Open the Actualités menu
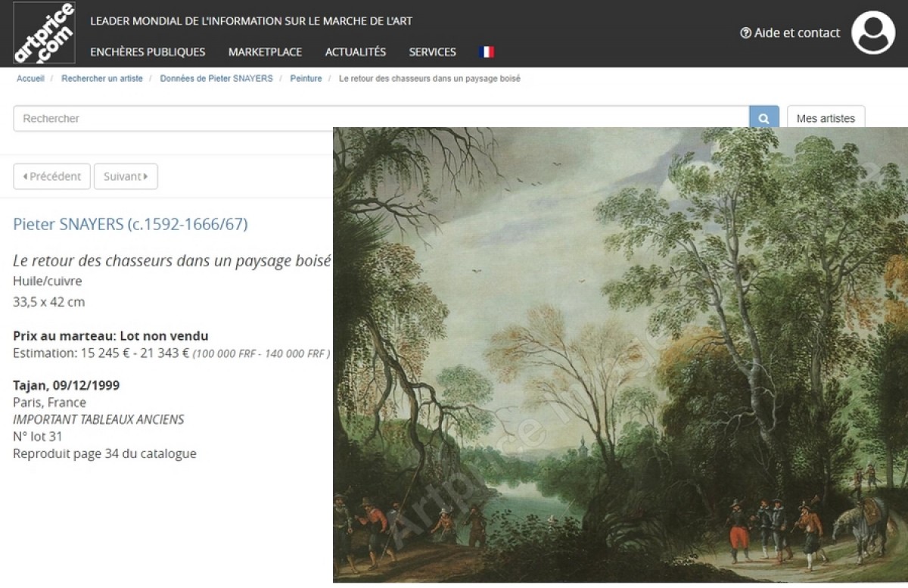 pyautogui.click(x=356, y=52)
